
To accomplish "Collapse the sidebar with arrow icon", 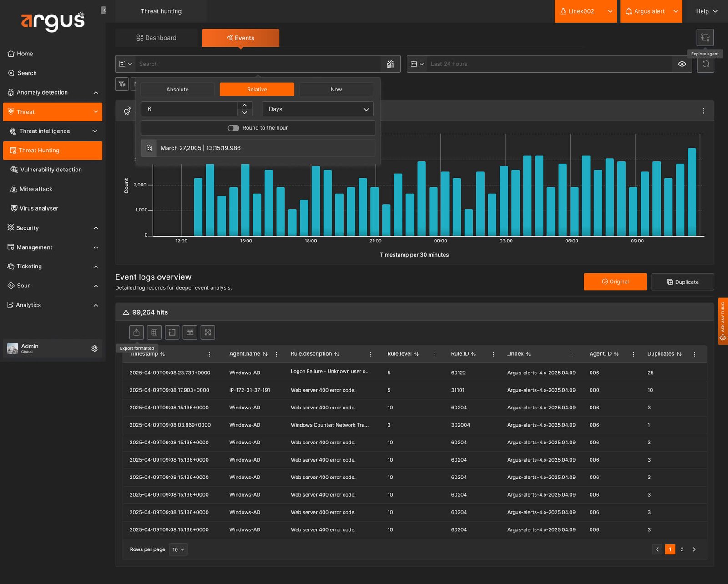I will click(x=103, y=10).
